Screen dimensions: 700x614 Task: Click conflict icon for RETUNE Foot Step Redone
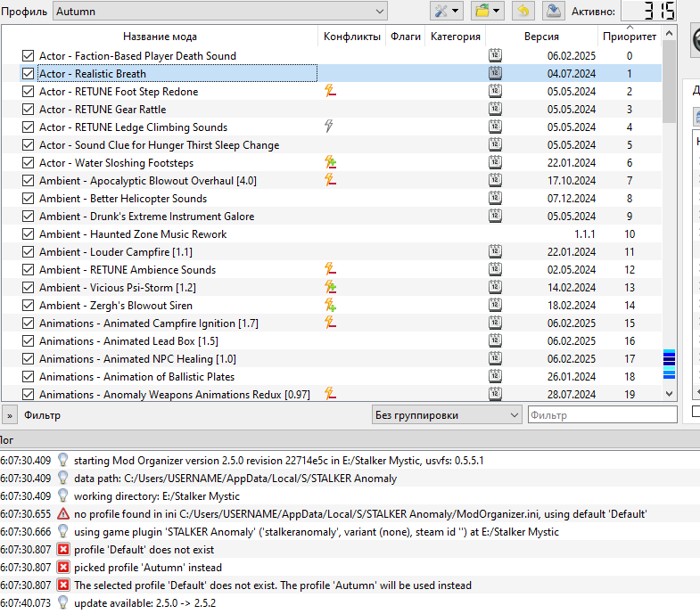click(x=330, y=91)
